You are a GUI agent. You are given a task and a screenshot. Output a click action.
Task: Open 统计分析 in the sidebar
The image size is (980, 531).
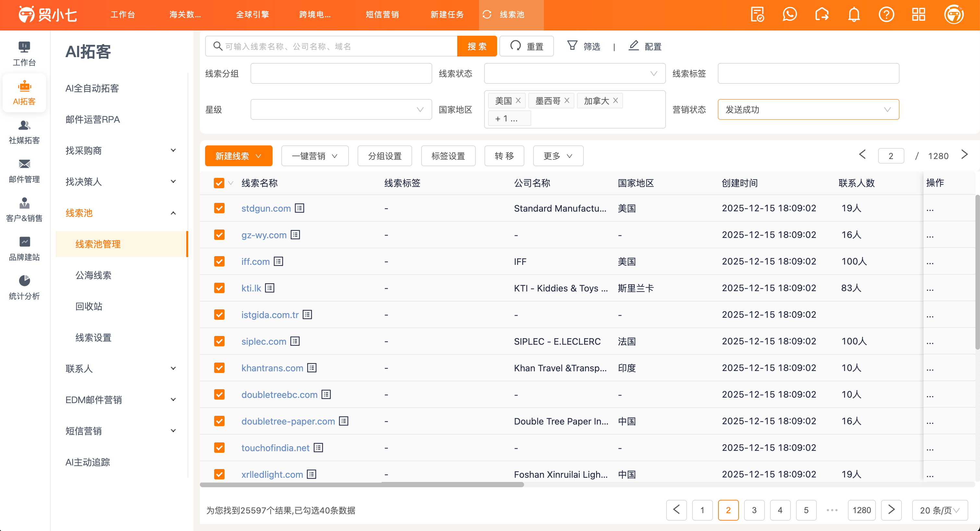click(x=24, y=287)
